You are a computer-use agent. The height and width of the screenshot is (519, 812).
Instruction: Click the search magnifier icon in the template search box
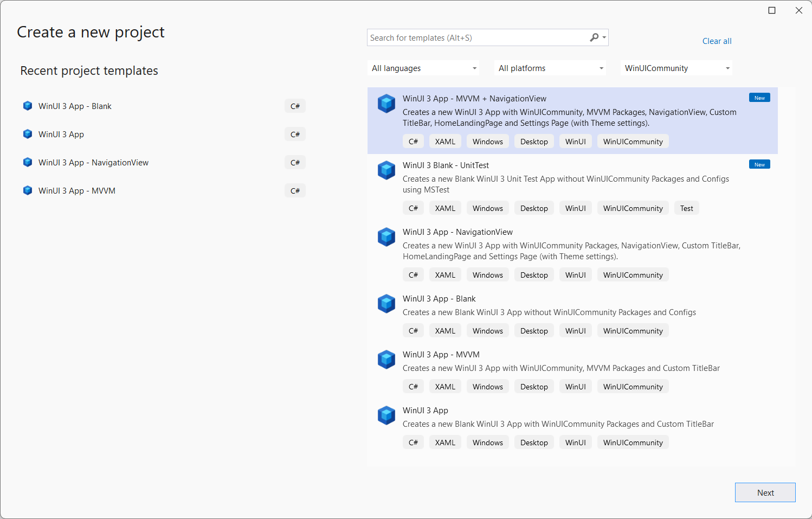point(594,37)
